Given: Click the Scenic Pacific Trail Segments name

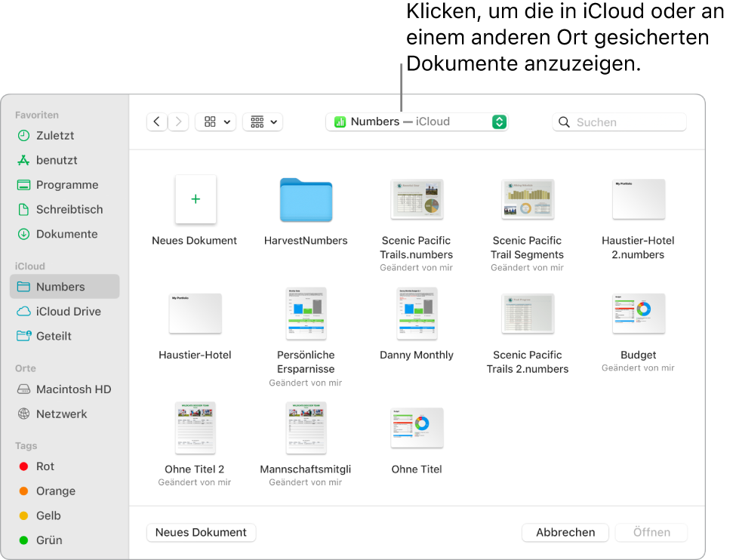Looking at the screenshot, I should coord(527,248).
